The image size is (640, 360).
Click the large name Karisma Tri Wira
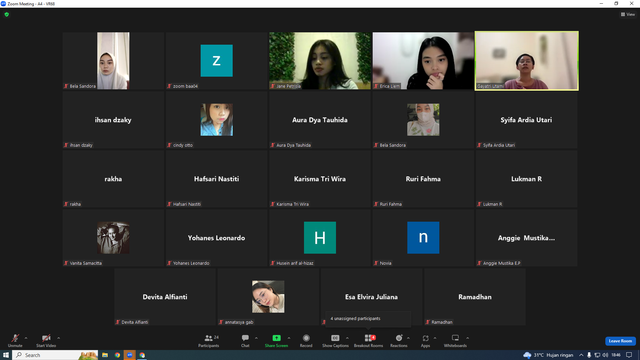coord(320,179)
